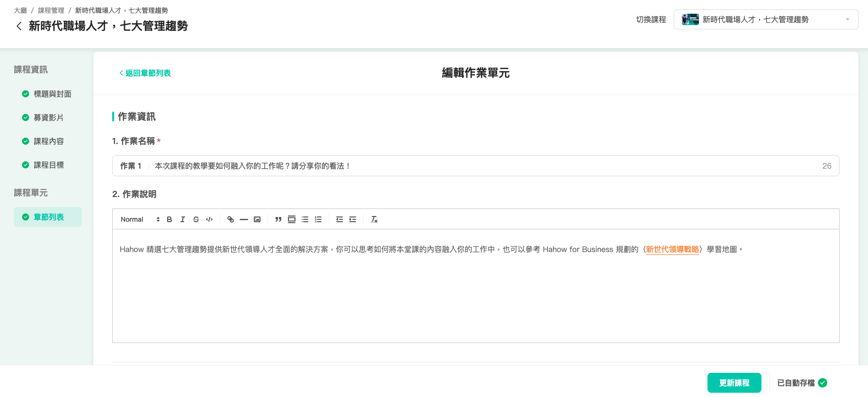Increase indent of the paragraph
This screenshot has height=397, width=868.
pyautogui.click(x=353, y=219)
